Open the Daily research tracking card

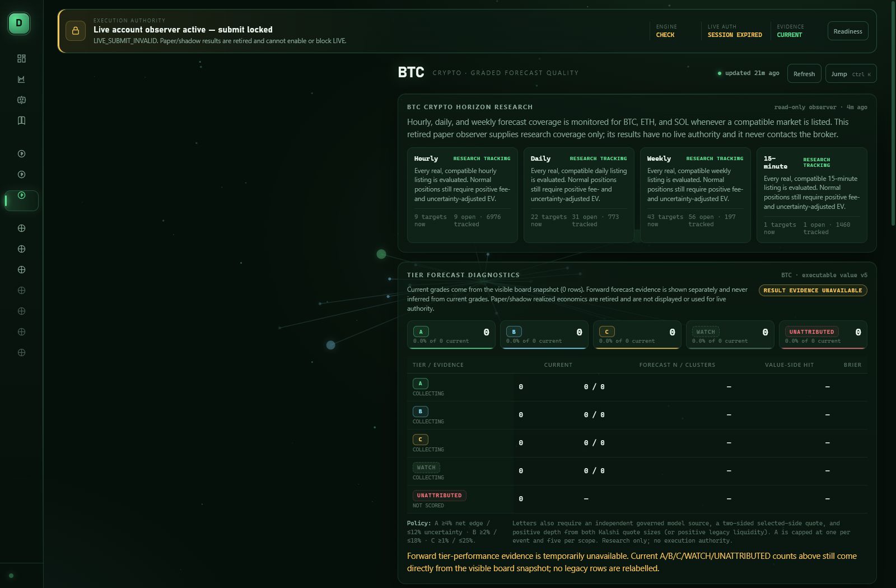tap(579, 195)
